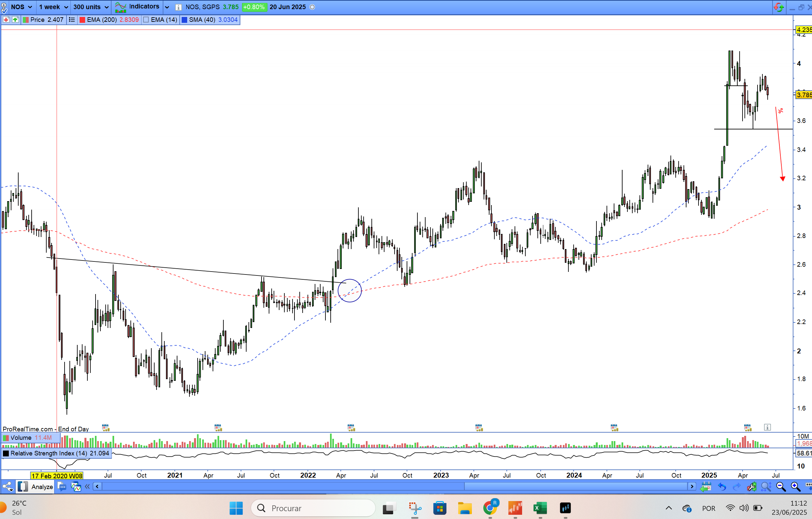Click the multi-chart windows icon

coord(76,487)
